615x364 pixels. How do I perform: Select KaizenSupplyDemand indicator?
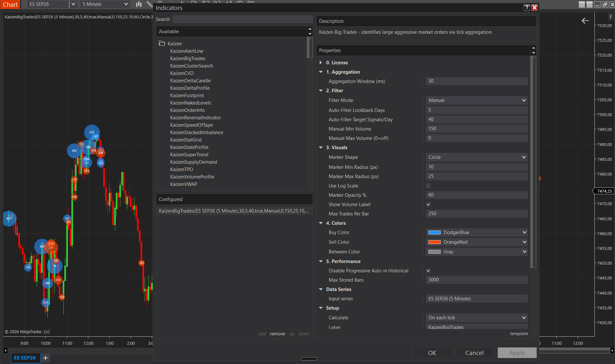click(194, 162)
